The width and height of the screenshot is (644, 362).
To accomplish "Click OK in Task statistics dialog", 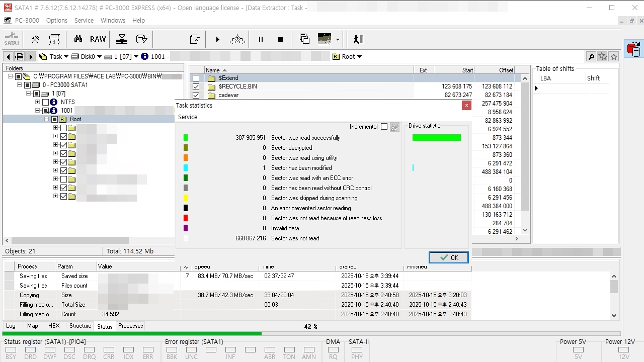I will tap(449, 257).
